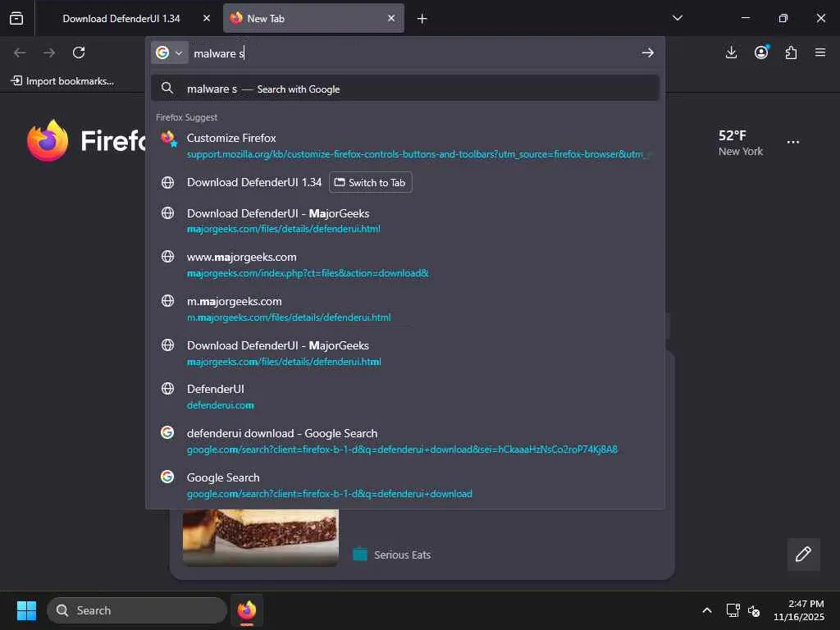Click the Serious Eats story source
The width and height of the screenshot is (840, 630).
pyautogui.click(x=402, y=555)
